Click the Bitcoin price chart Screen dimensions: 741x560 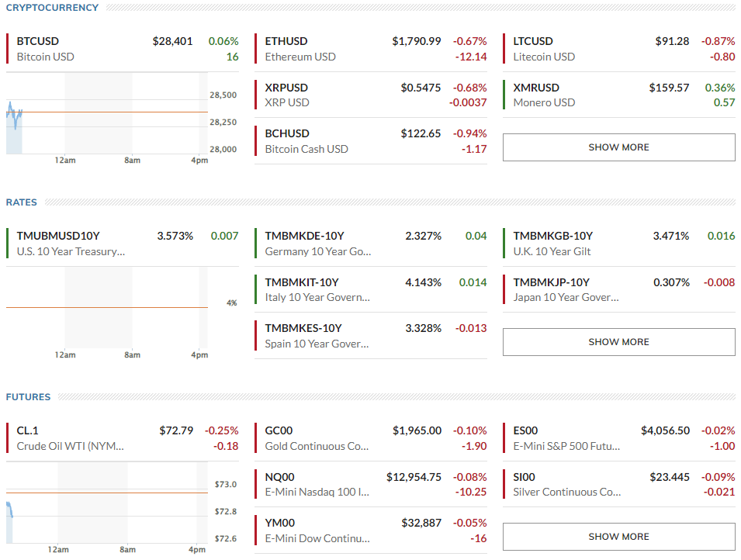(x=107, y=118)
